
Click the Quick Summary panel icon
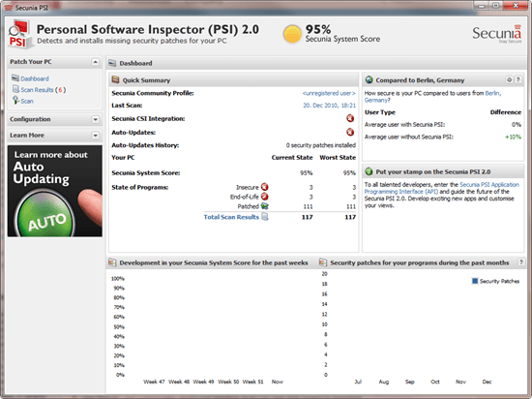116,79
